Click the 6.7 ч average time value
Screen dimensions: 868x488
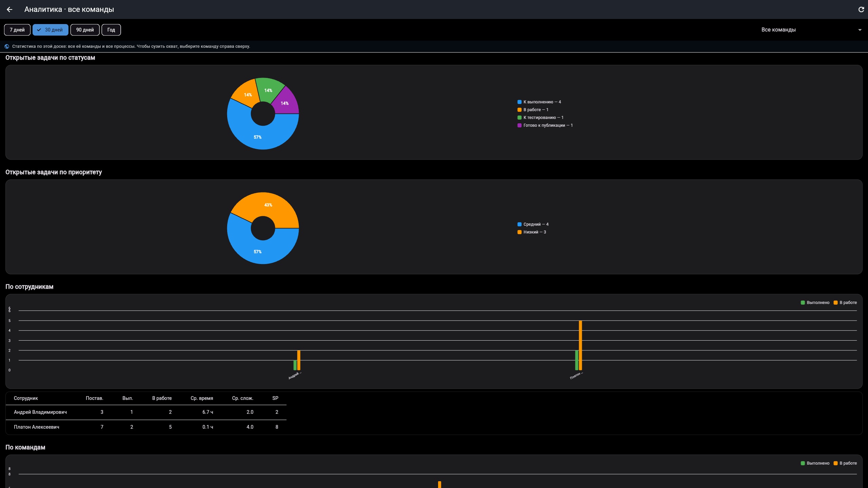pyautogui.click(x=208, y=412)
